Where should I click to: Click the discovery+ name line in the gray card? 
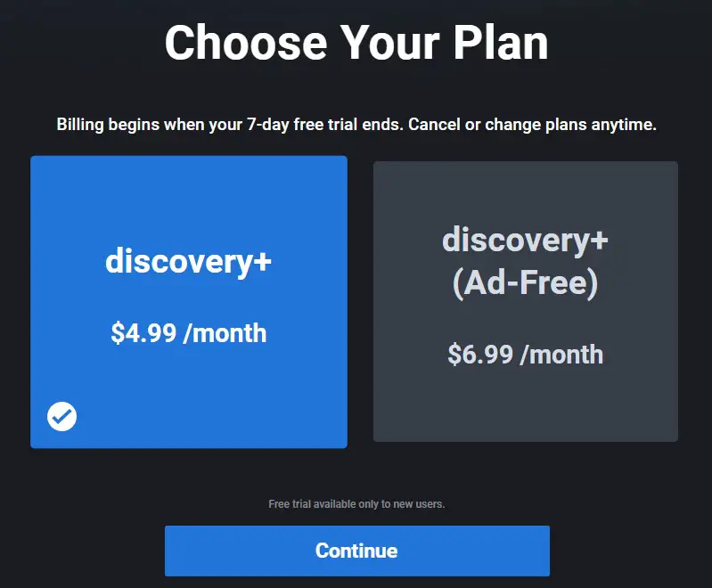coord(526,241)
